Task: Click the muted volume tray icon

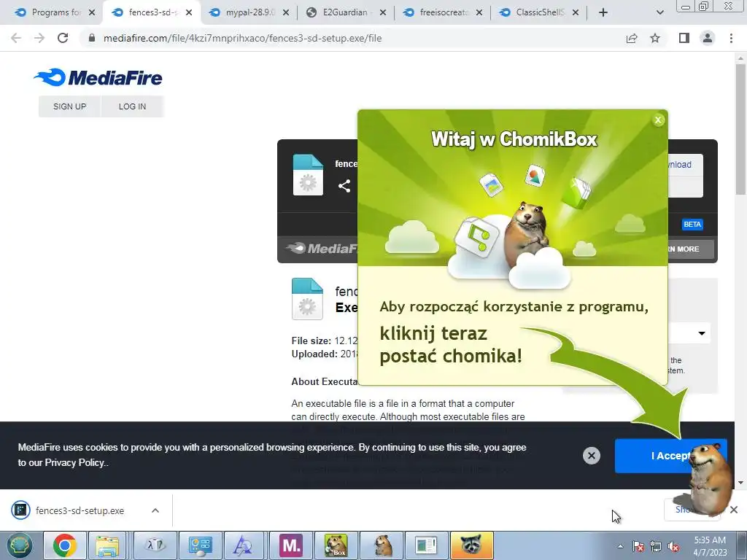Action: pyautogui.click(x=673, y=547)
